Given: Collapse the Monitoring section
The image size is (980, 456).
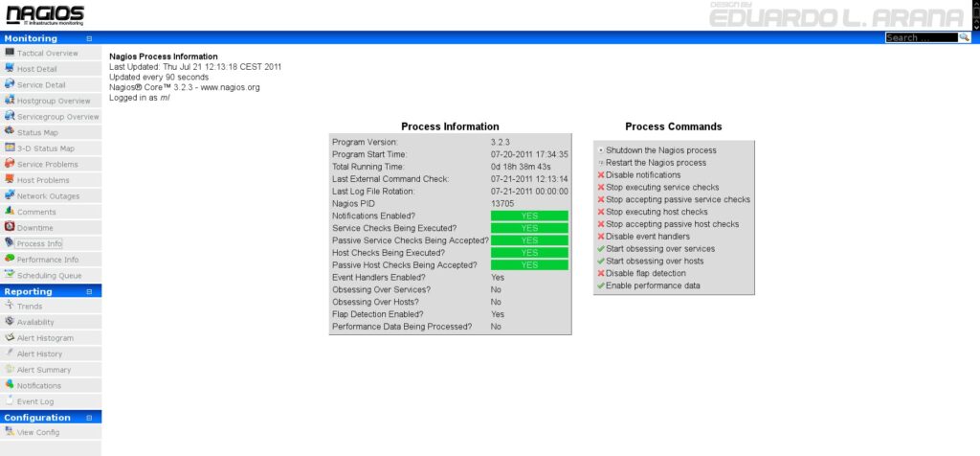Looking at the screenshot, I should tap(89, 38).
